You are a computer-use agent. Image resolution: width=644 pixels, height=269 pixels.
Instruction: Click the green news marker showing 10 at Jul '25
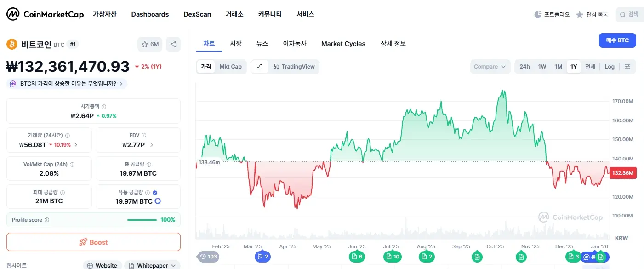click(x=392, y=256)
